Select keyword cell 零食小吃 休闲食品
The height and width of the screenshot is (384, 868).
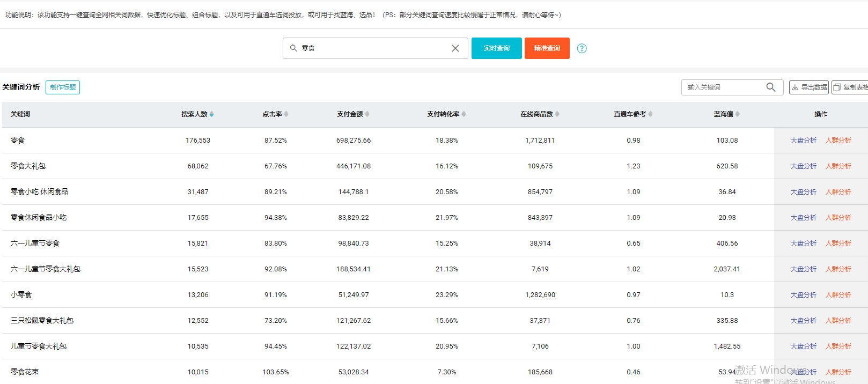point(39,192)
